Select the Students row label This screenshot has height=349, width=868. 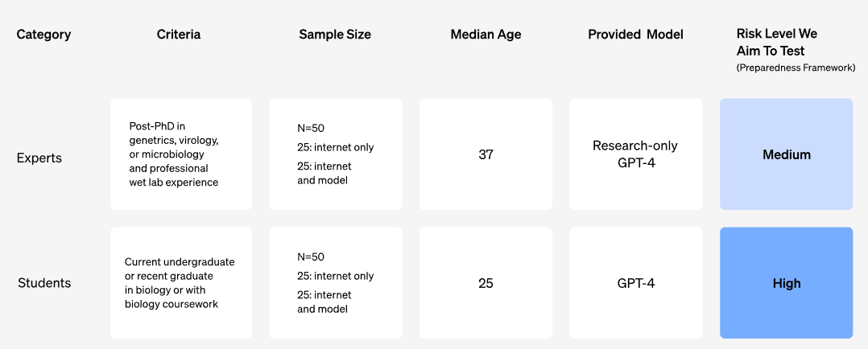pos(44,283)
